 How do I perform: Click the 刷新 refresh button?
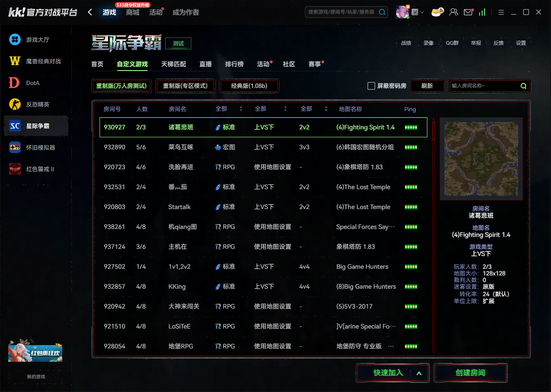(427, 86)
